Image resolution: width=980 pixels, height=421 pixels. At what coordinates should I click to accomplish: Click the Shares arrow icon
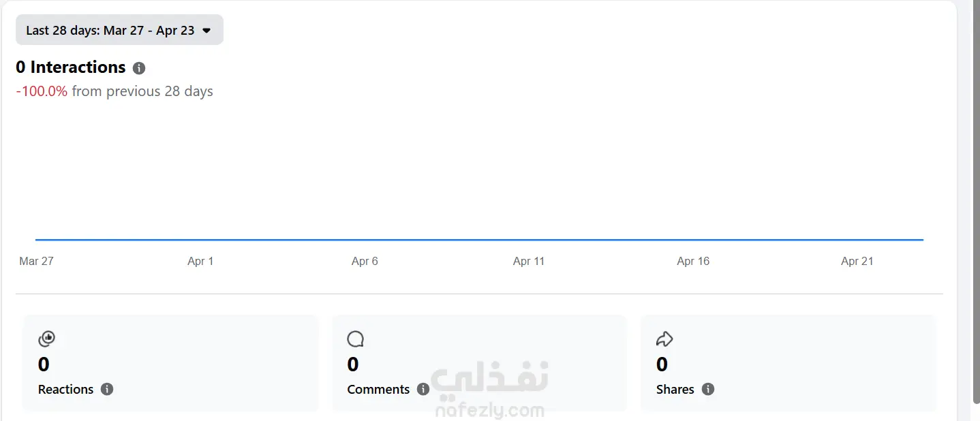(x=664, y=339)
